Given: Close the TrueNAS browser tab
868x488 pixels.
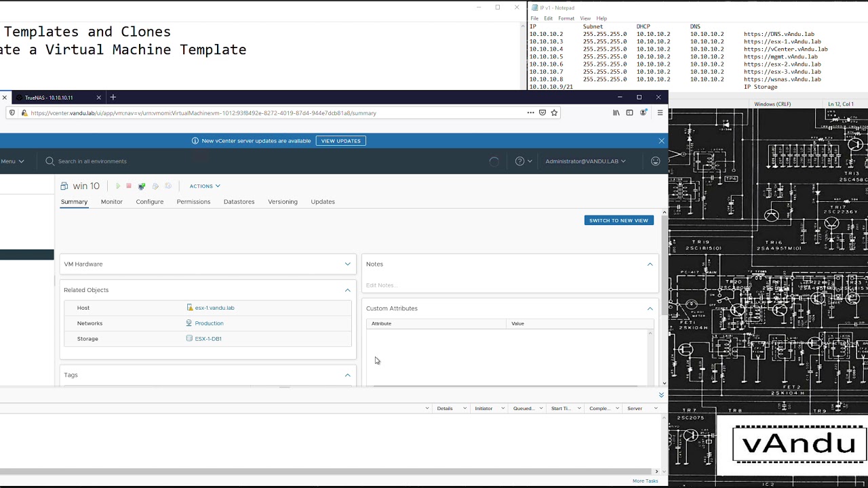Looking at the screenshot, I should [99, 98].
